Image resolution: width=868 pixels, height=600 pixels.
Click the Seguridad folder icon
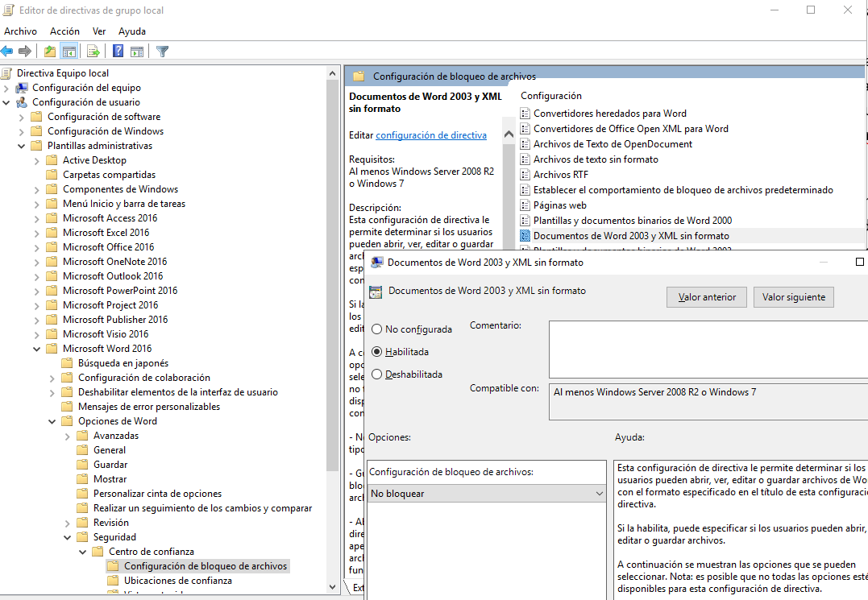click(x=82, y=537)
